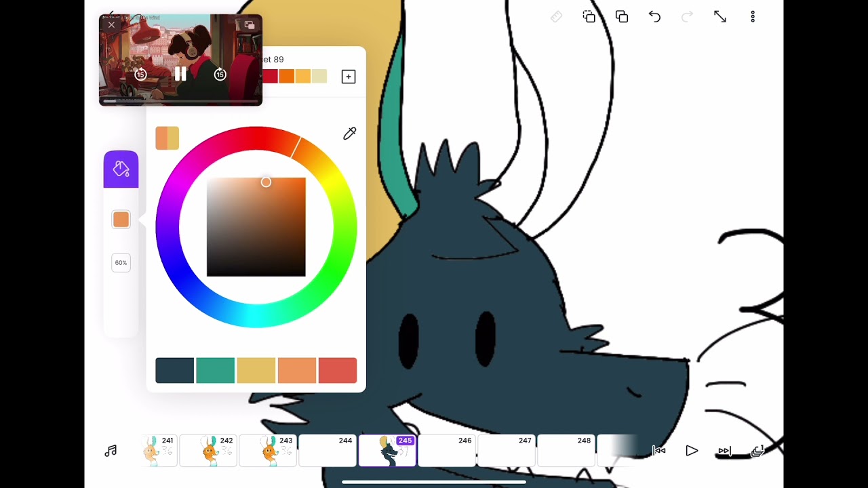
Task: Redo the undone action
Action: pos(687,17)
